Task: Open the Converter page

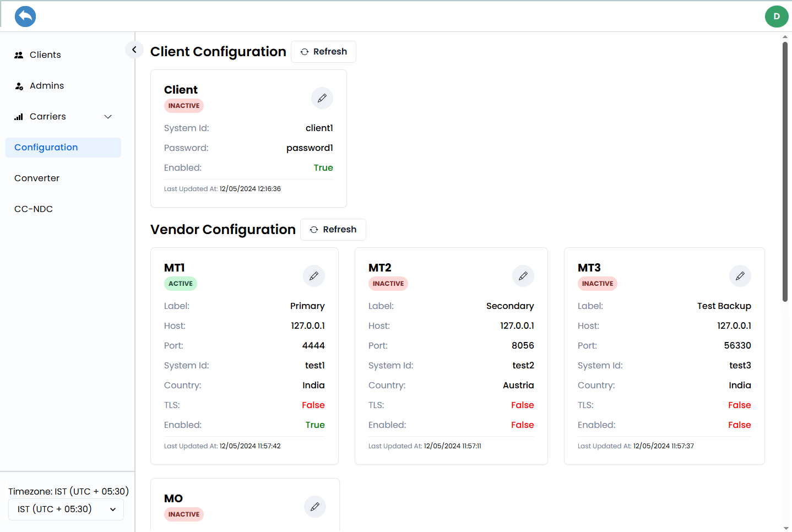Action: tap(37, 178)
